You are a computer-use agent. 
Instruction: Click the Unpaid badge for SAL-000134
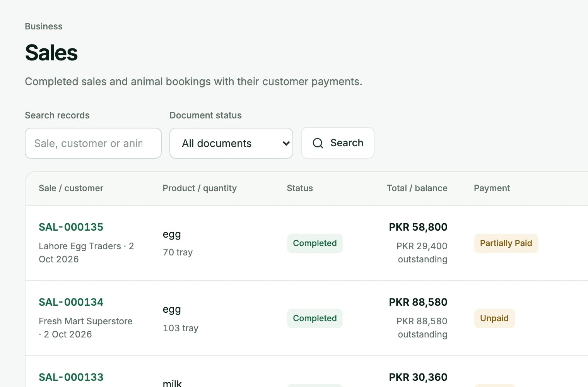point(494,319)
